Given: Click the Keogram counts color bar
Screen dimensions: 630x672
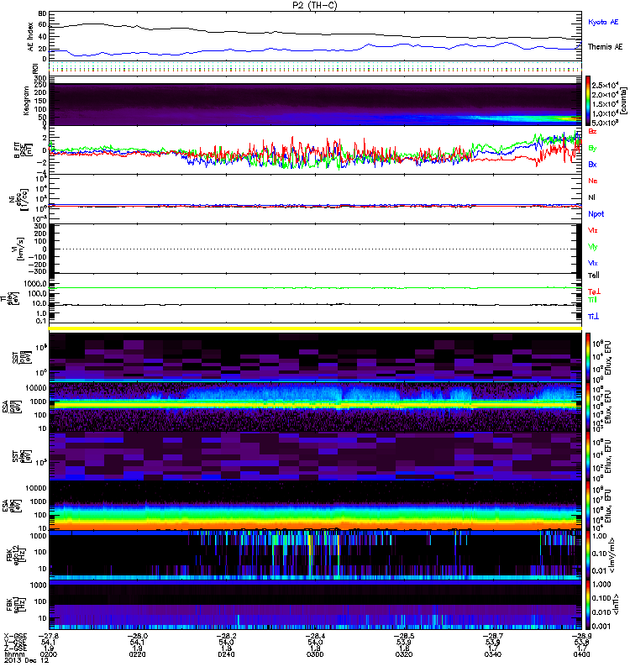Looking at the screenshot, I should 588,101.
